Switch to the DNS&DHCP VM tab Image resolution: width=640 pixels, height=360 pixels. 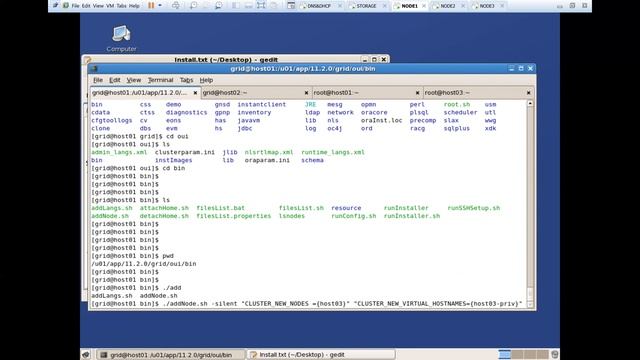(x=320, y=6)
